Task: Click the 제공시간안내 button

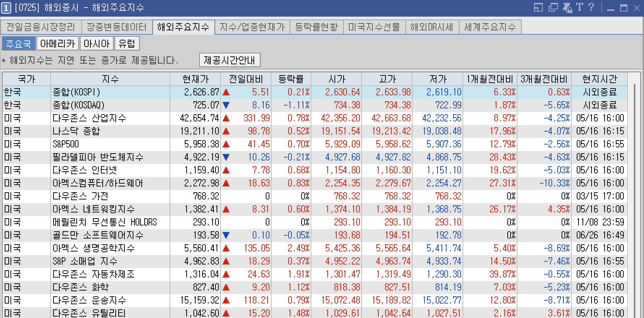Action: tap(230, 60)
